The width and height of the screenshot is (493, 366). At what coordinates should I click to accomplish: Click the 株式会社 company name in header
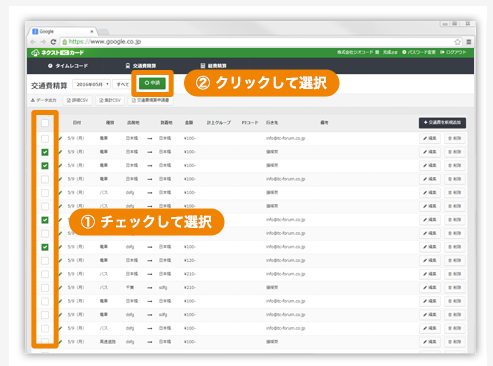pos(358,52)
